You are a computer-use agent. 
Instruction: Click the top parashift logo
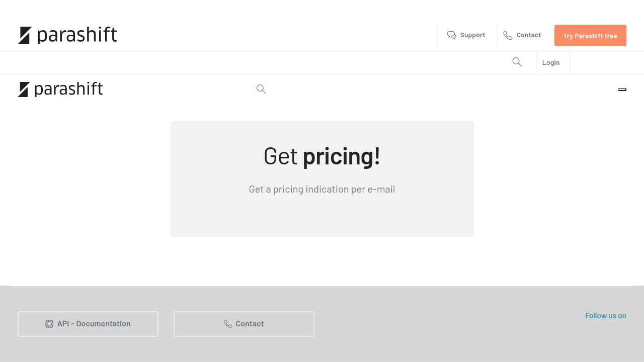coord(67,35)
